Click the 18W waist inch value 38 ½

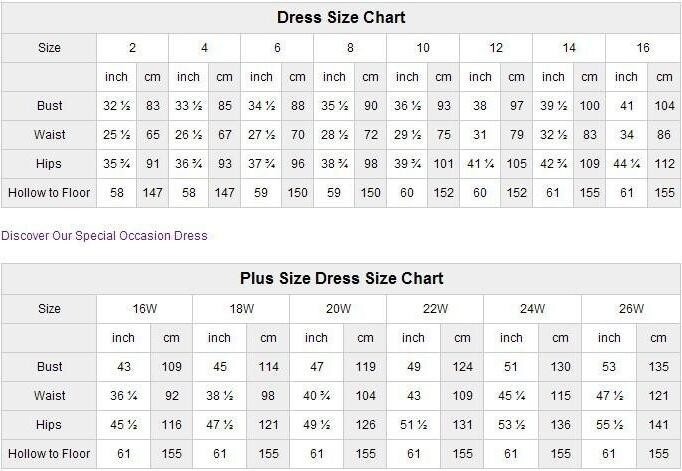tap(219, 396)
